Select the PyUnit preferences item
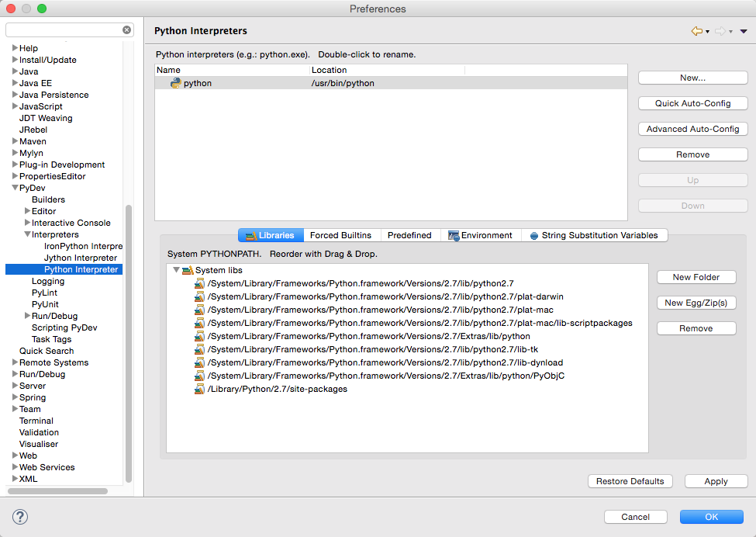The width and height of the screenshot is (756, 537). point(45,304)
